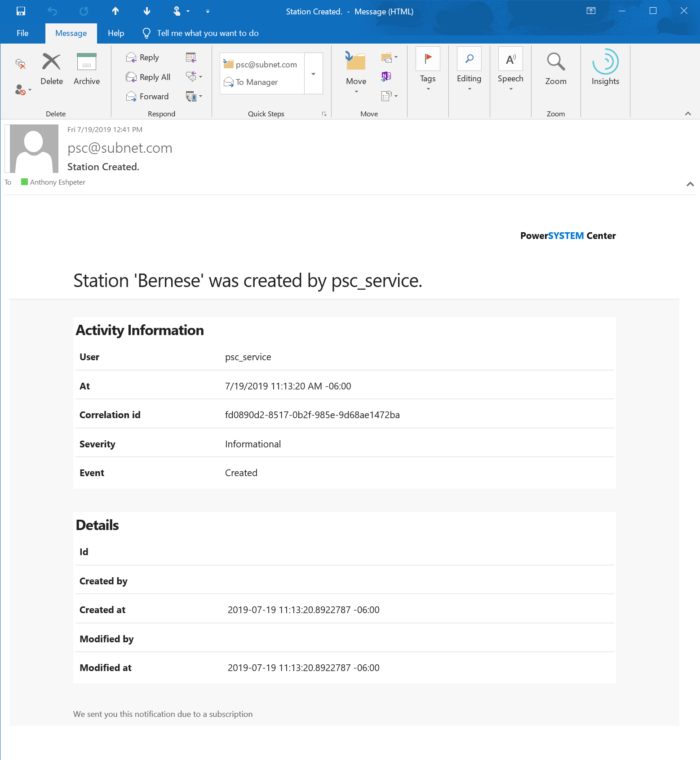Open the File menu tab

pos(22,33)
